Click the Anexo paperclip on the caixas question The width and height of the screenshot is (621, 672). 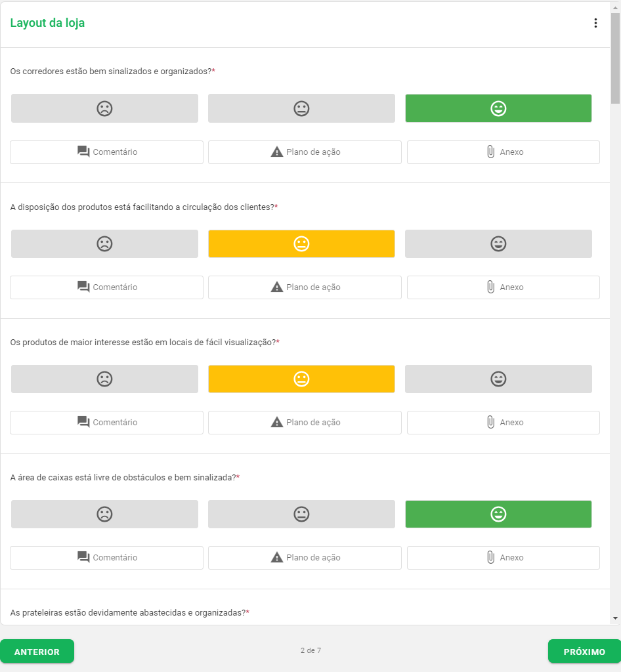pos(503,557)
